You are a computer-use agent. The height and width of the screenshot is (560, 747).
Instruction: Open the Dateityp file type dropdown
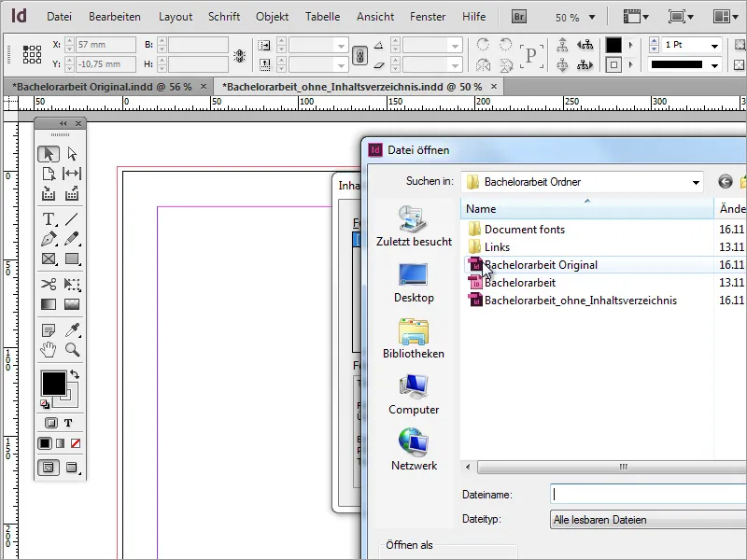[648, 520]
